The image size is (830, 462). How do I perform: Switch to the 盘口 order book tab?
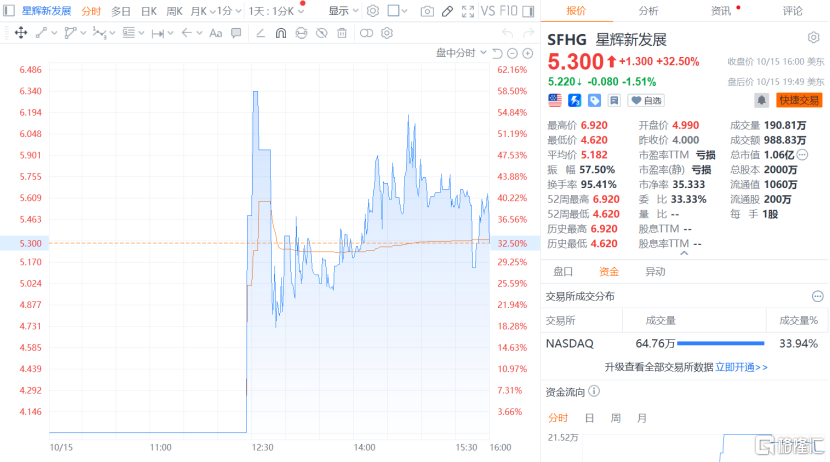pos(563,271)
